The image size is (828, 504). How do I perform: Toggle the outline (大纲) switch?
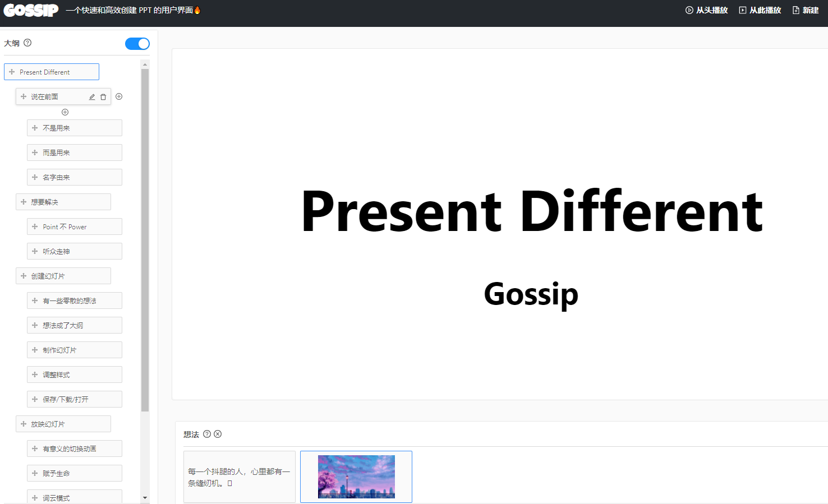click(x=137, y=44)
